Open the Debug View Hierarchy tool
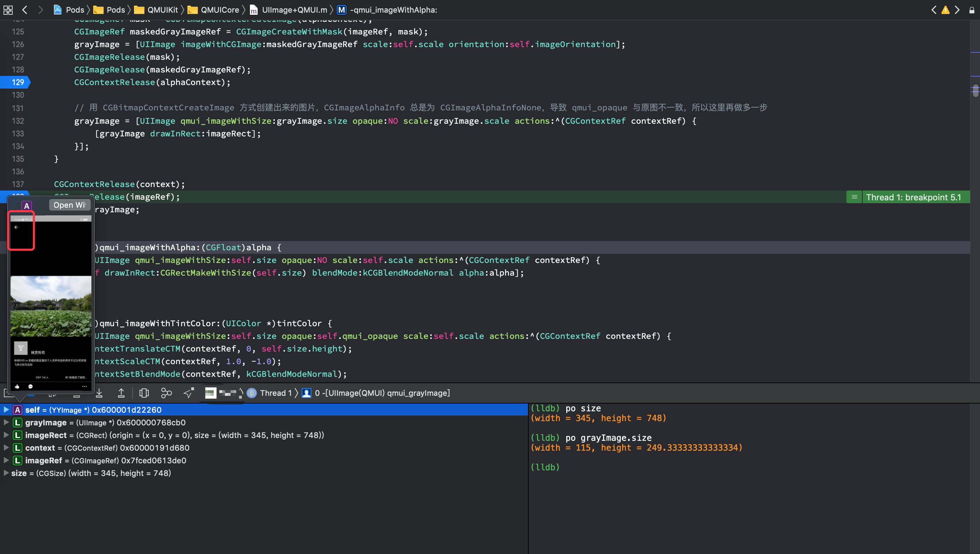The width and height of the screenshot is (980, 554). [144, 393]
